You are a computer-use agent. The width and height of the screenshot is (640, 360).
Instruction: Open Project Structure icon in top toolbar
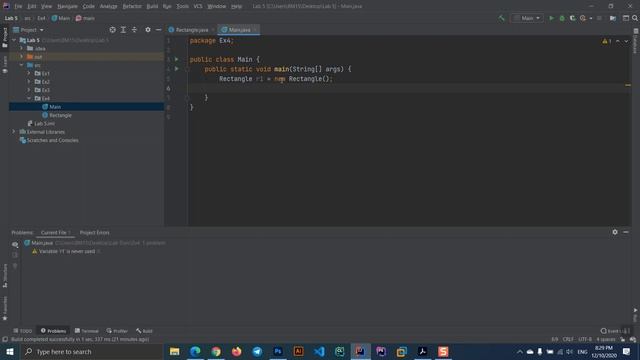click(613, 18)
